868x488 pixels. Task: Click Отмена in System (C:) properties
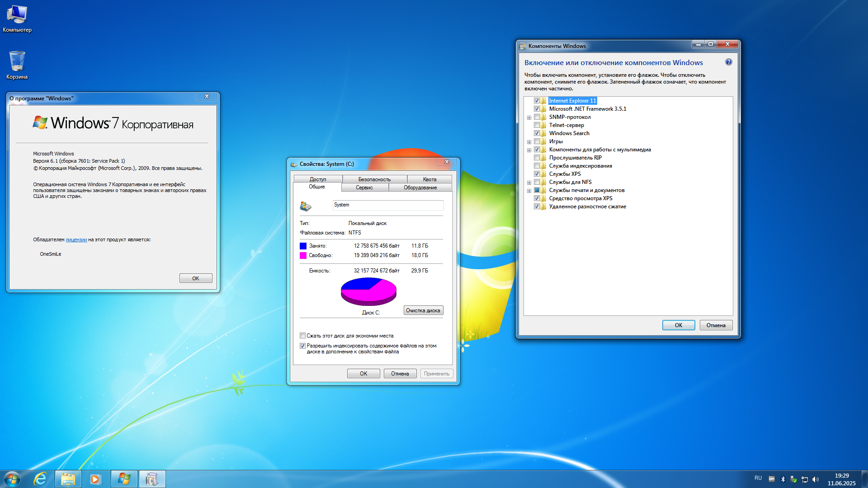point(400,374)
